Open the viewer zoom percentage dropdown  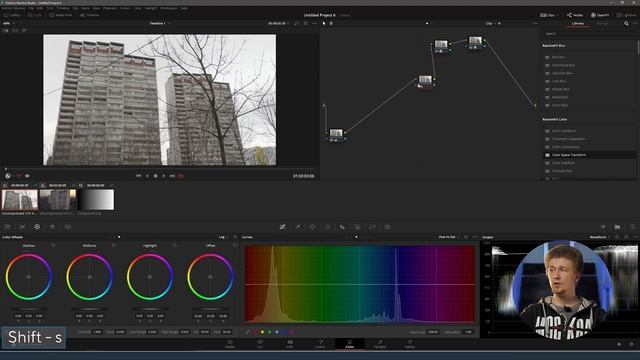tap(8, 24)
